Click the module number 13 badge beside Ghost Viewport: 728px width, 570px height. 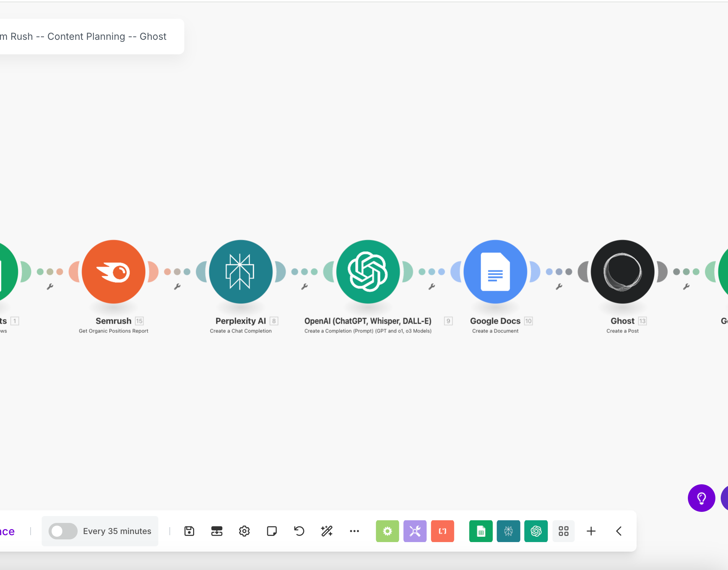click(642, 321)
